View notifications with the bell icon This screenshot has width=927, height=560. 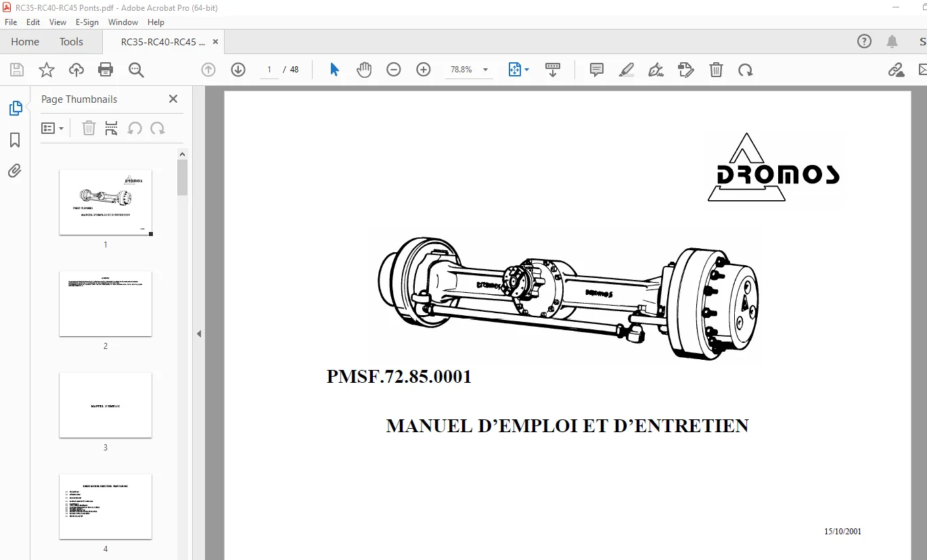coord(892,42)
